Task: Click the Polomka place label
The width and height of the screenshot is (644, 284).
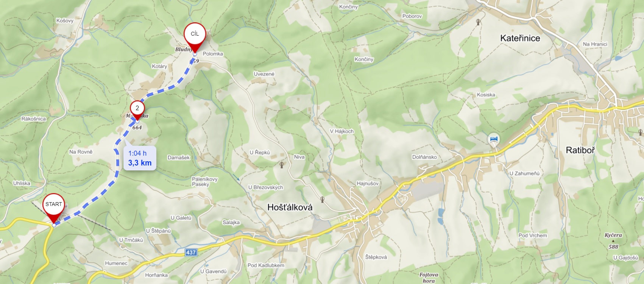Action: pyautogui.click(x=213, y=54)
